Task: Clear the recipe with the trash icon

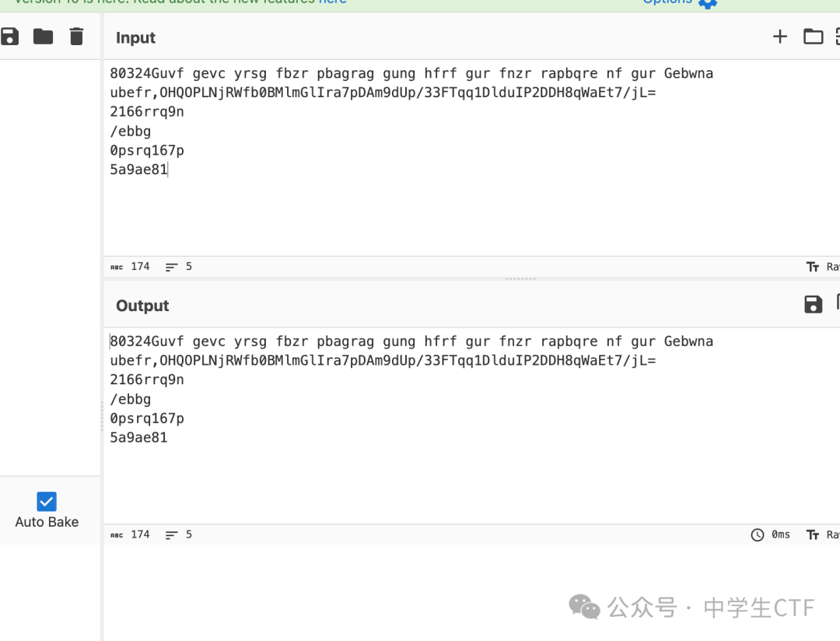Action: point(76,37)
